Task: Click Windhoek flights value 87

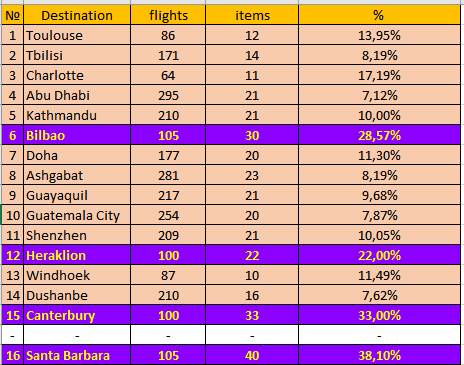Action: tap(168, 275)
